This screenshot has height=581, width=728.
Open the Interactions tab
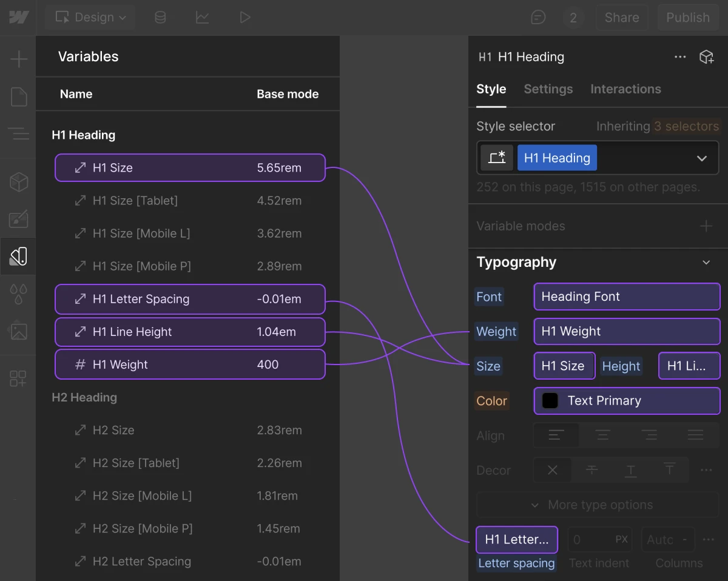coord(625,89)
